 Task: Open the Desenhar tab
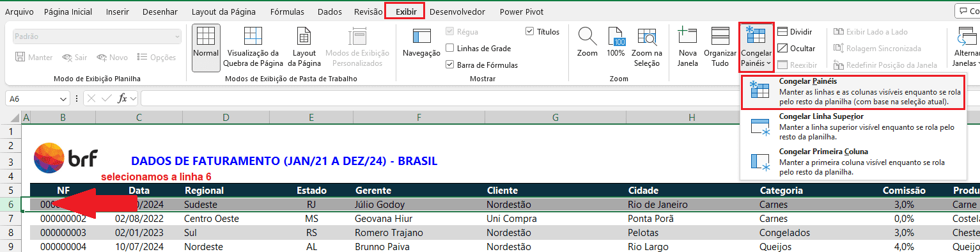[160, 12]
